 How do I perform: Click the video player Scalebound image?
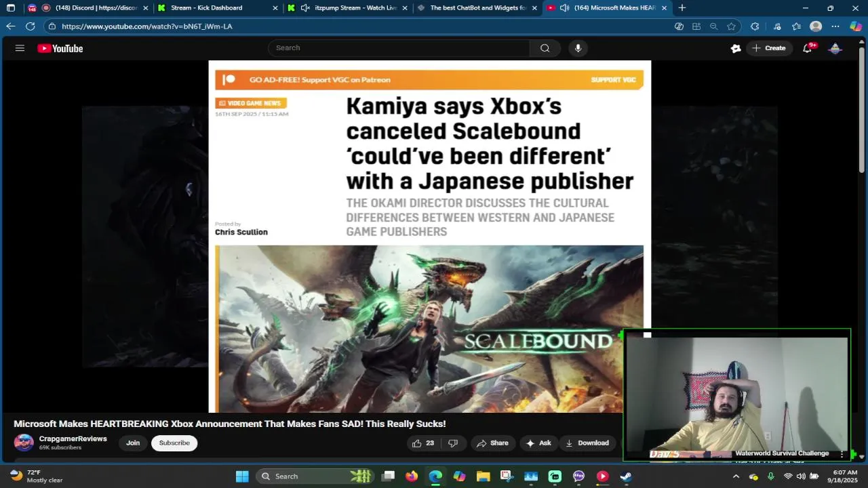click(x=429, y=329)
